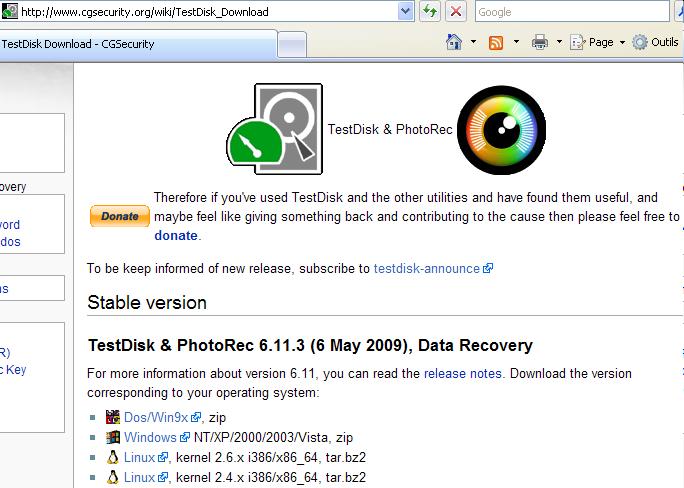
Task: Open the address bar history dropdown
Action: click(x=405, y=12)
